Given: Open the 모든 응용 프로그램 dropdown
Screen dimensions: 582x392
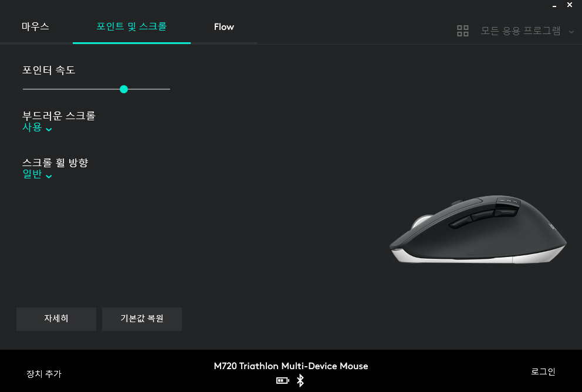Looking at the screenshot, I should click(520, 31).
